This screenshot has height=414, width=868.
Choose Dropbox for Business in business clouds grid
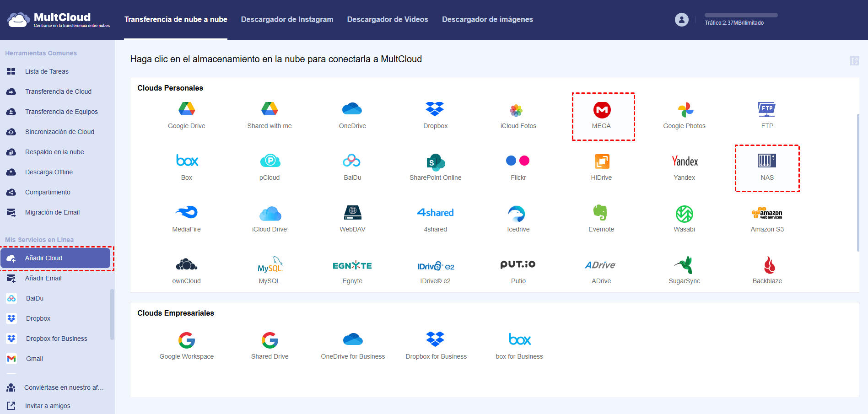pyautogui.click(x=435, y=339)
